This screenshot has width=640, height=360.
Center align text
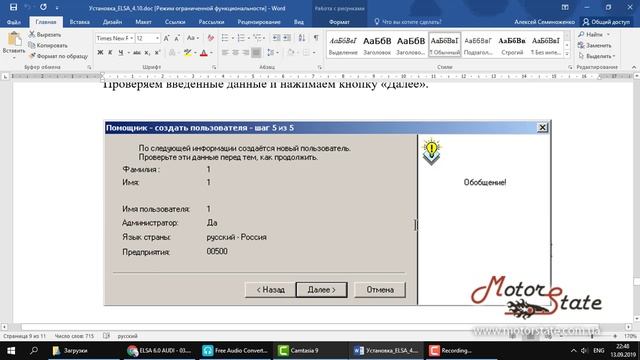236,52
